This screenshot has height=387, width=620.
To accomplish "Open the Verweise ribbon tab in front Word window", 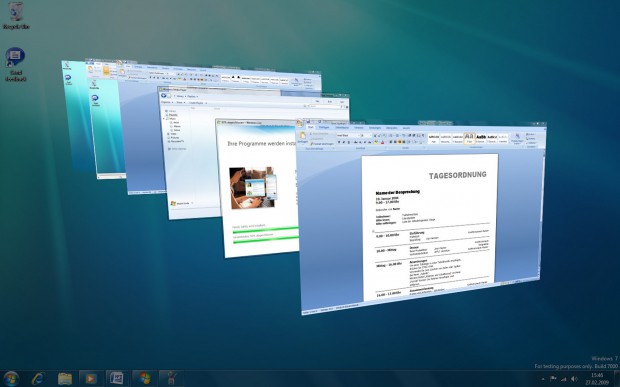I will tap(359, 128).
